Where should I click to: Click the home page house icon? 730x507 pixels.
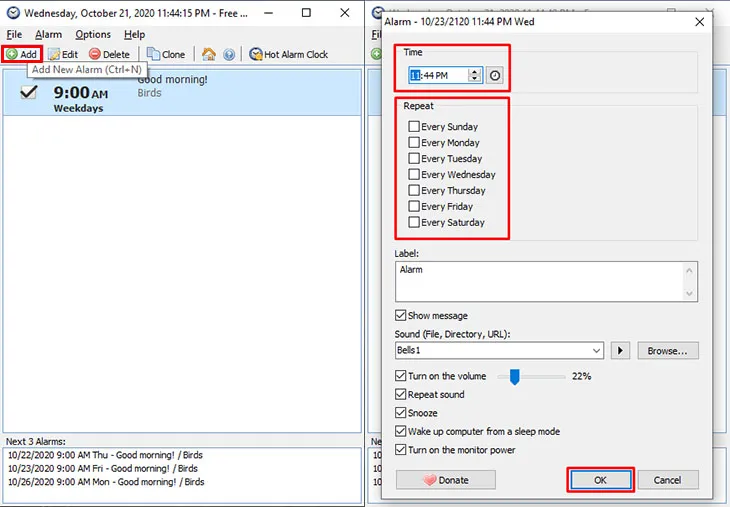point(209,54)
